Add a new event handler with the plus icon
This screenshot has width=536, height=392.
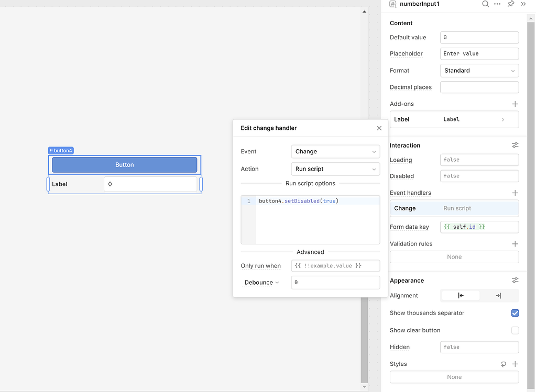[516, 193]
